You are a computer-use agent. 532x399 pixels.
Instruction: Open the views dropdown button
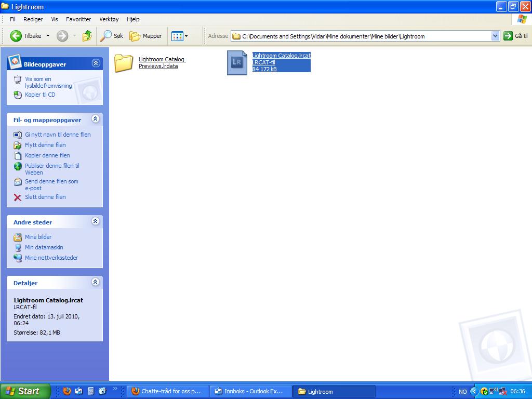click(x=179, y=36)
